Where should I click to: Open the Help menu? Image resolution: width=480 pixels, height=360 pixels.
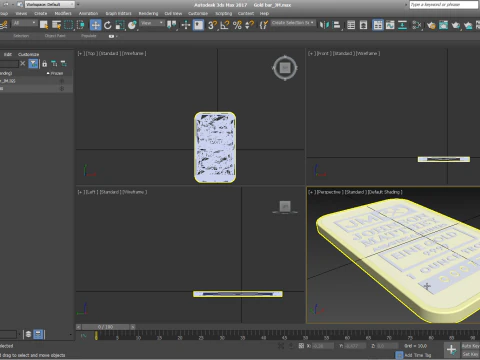point(264,13)
